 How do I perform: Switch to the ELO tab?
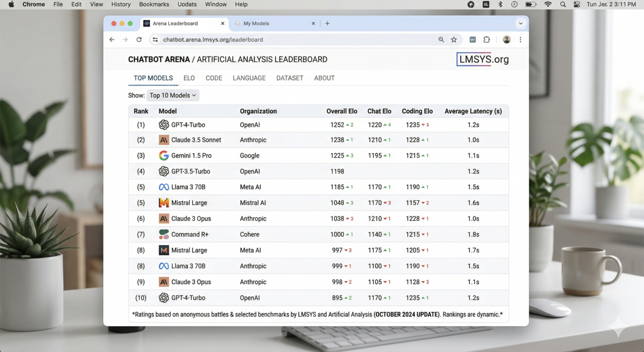coord(189,78)
